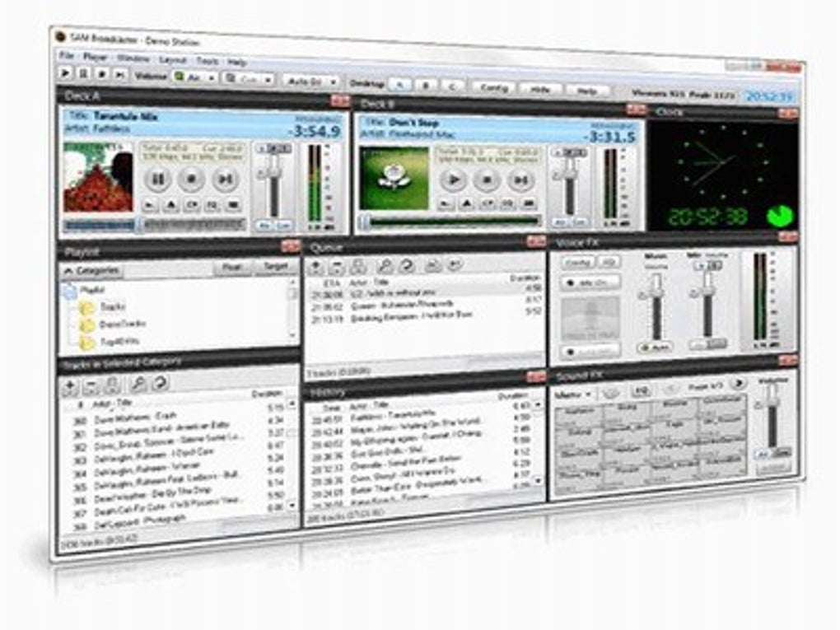Click Float button in Playlist panel
840x630 pixels.
click(x=232, y=267)
